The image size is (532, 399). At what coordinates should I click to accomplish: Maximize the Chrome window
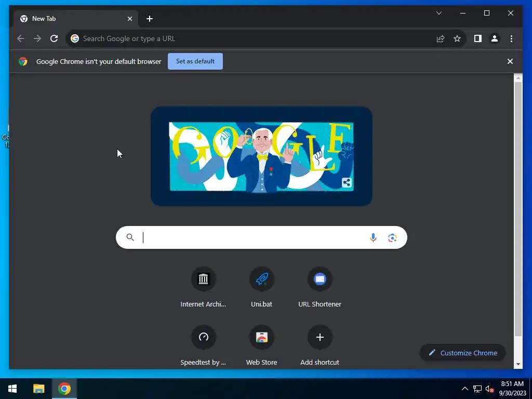(486, 13)
